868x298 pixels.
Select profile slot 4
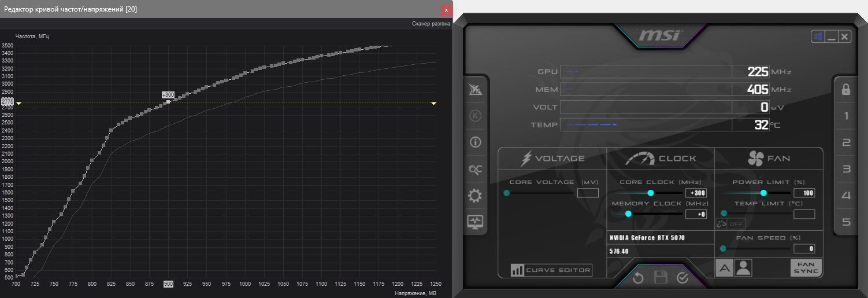846,196
